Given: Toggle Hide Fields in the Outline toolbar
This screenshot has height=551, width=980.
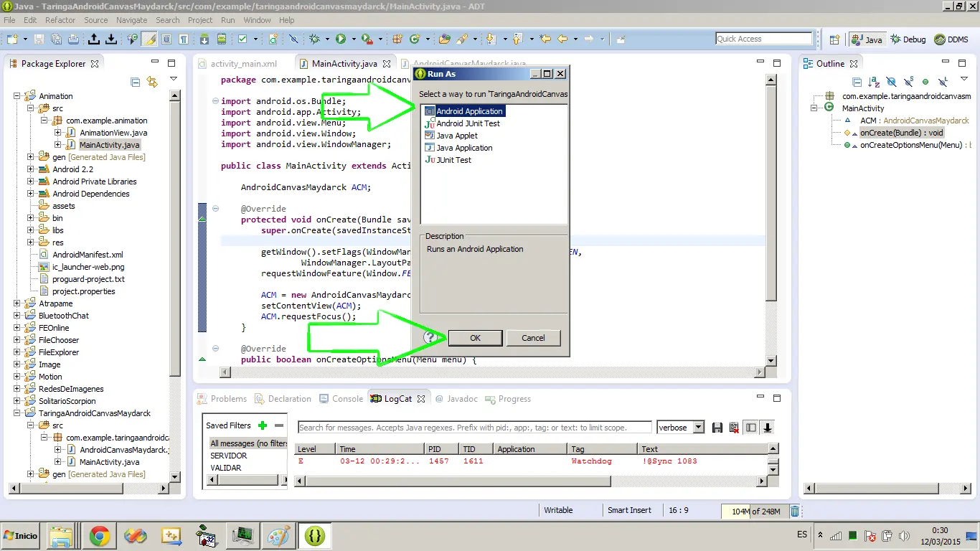Looking at the screenshot, I should 891,83.
